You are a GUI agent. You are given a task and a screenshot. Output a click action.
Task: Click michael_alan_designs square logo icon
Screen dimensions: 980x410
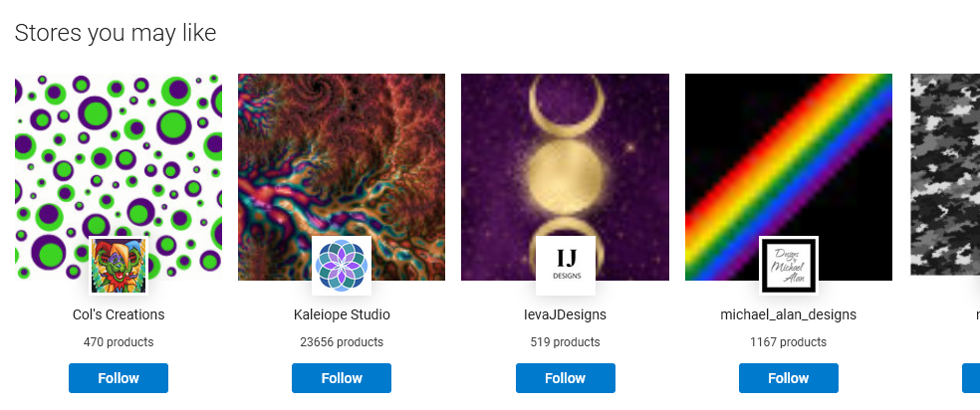tap(788, 266)
